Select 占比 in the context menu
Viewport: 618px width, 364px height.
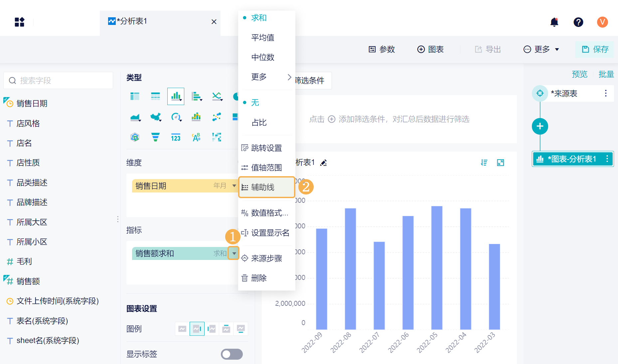click(267, 122)
